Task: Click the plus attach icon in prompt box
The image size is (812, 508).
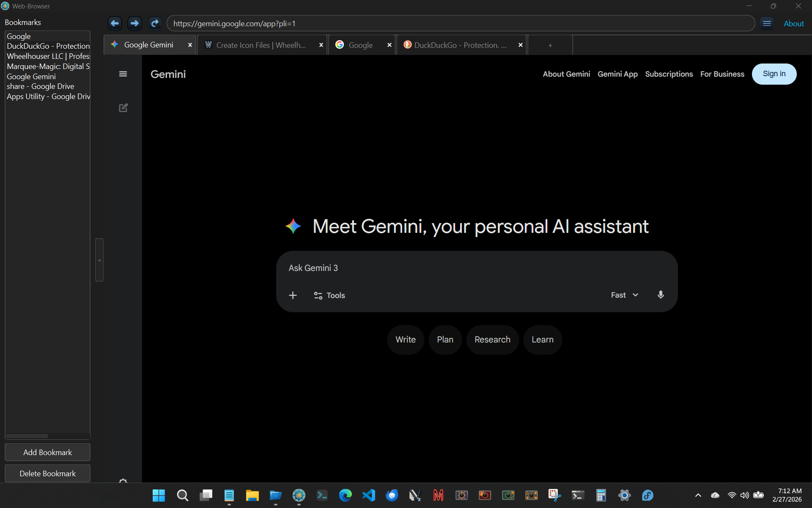Action: (x=293, y=295)
